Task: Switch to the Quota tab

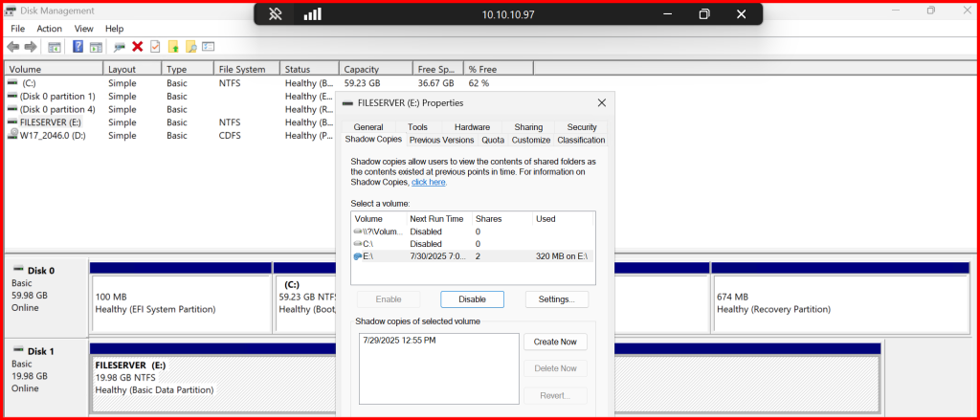Action: click(x=493, y=140)
